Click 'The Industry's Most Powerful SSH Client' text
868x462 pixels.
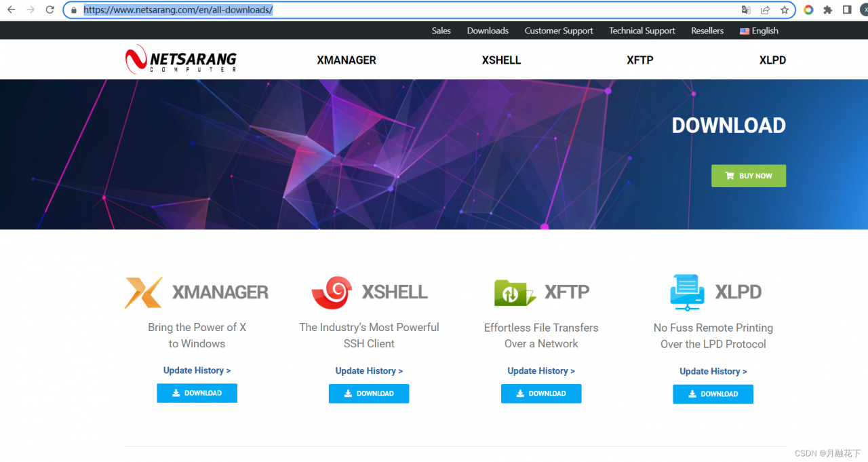[369, 335]
